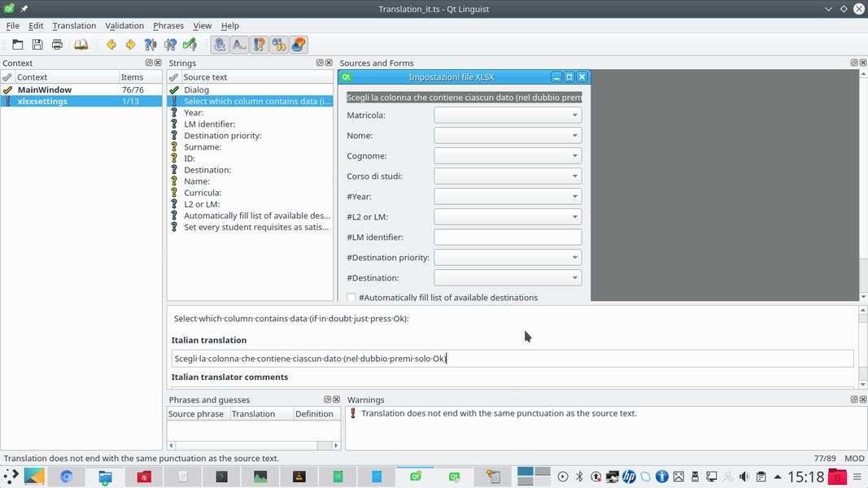Viewport: 868px width, 488px height.
Task: Click the #LM identifier input field
Action: [508, 237]
